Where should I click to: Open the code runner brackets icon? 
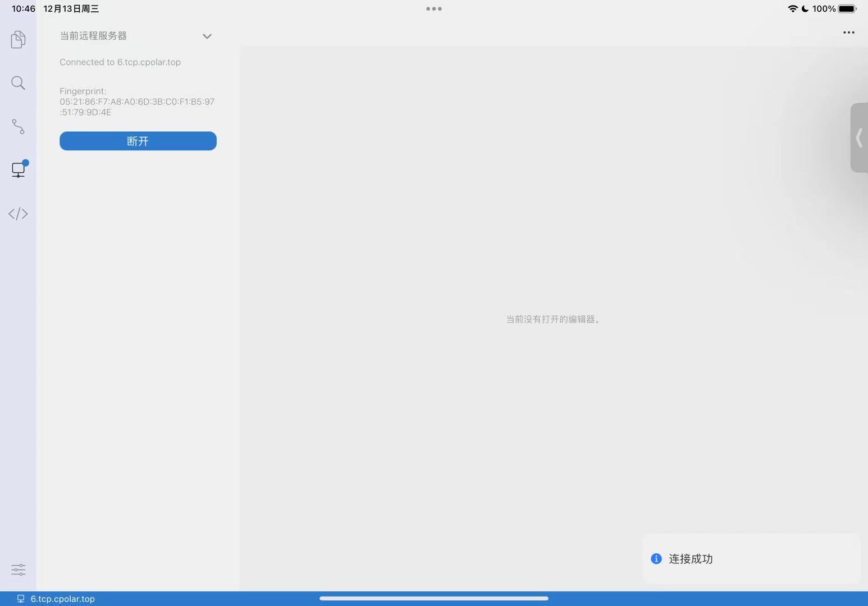coord(18,214)
